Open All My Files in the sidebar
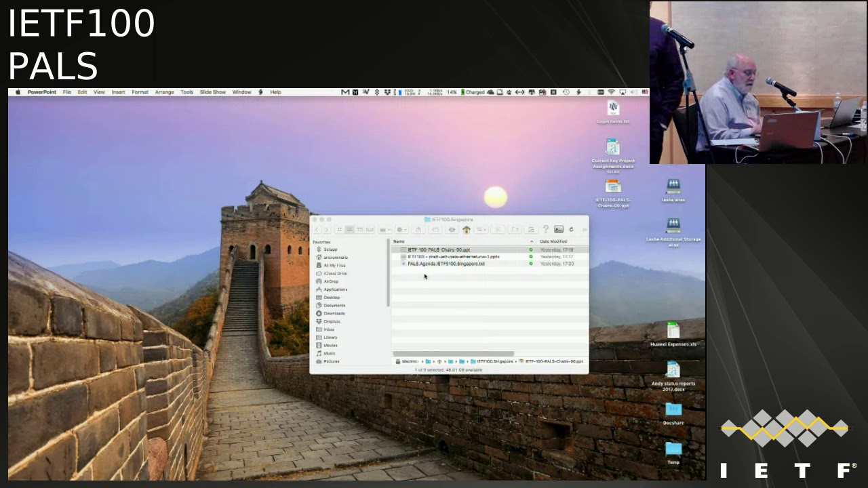868x488 pixels. click(x=334, y=265)
